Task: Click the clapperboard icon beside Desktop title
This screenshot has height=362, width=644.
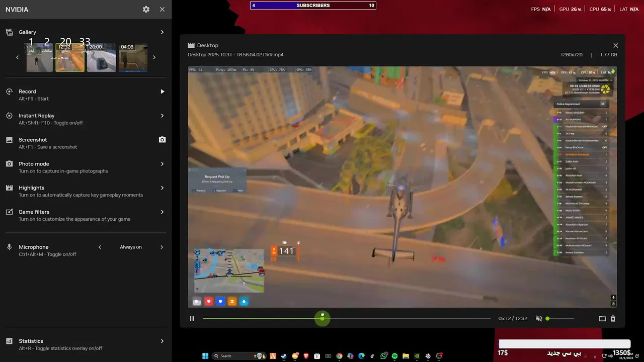Action: 191,45
